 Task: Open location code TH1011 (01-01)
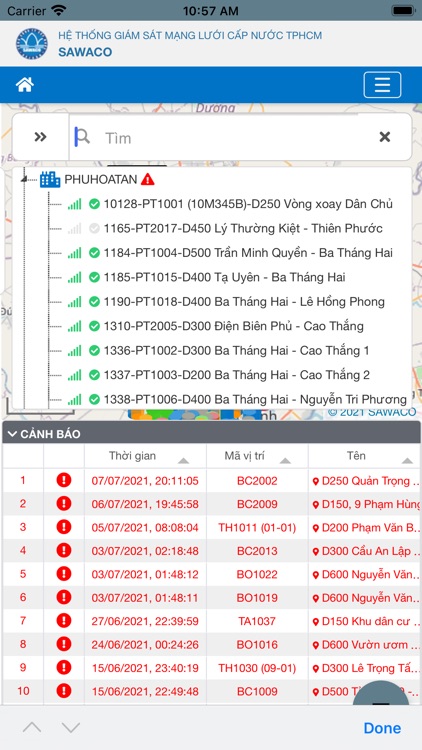tap(257, 528)
